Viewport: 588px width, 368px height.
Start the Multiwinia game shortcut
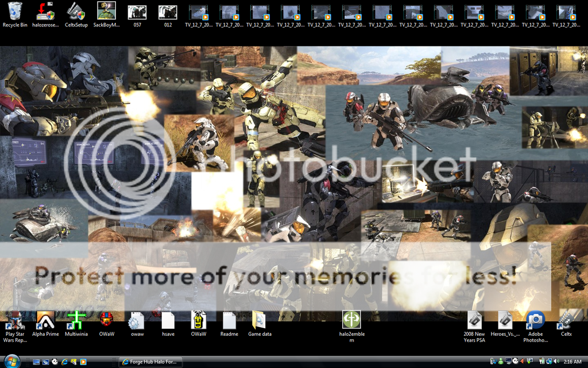pyautogui.click(x=76, y=320)
